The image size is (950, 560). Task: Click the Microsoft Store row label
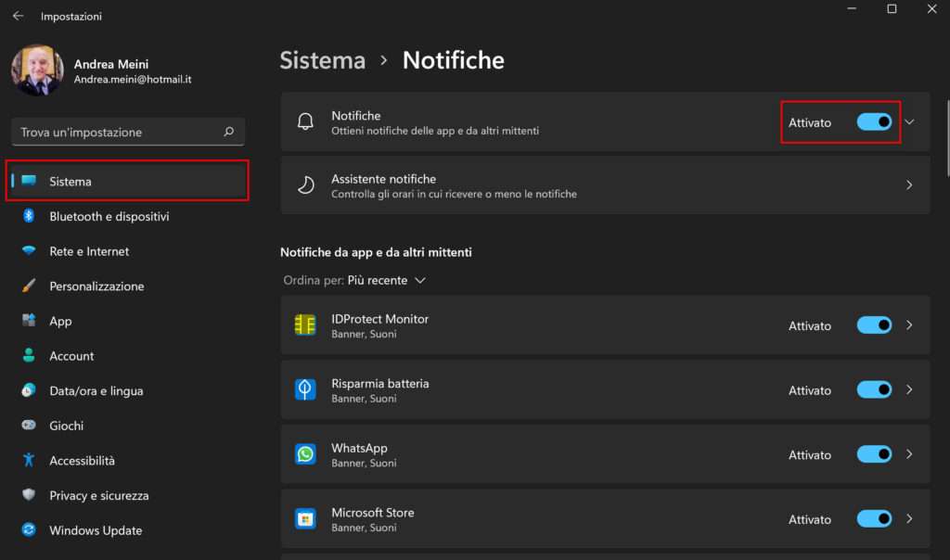pos(373,512)
